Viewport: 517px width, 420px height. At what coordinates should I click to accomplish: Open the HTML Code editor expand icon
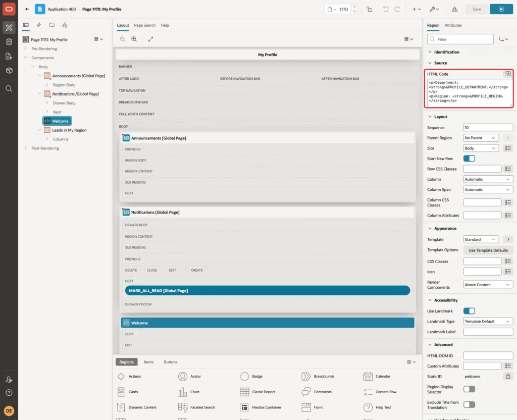coord(508,74)
